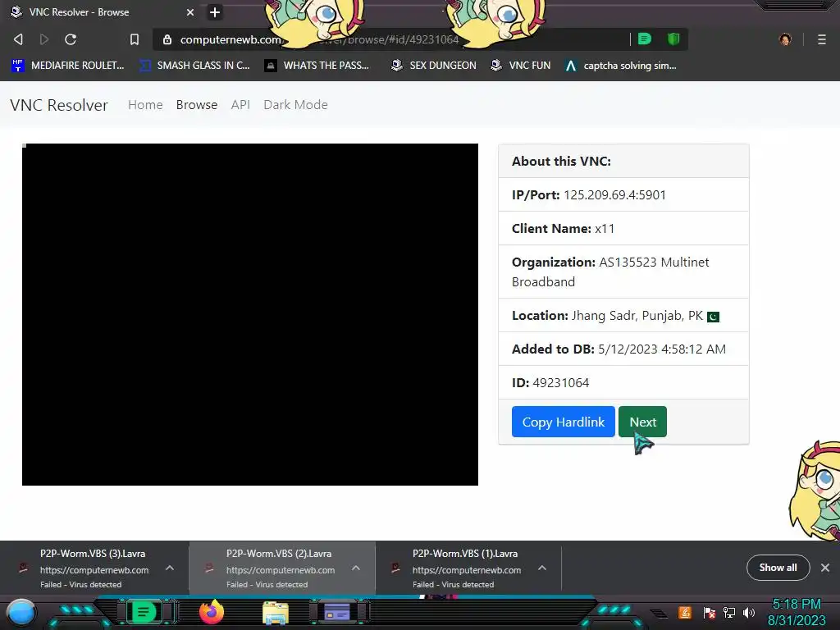Click the ID 49231064 text
840x630 pixels.
(x=550, y=383)
